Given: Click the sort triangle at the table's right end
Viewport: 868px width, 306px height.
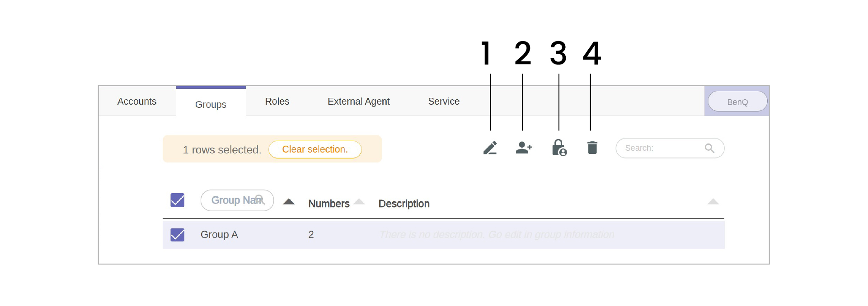Looking at the screenshot, I should [x=713, y=201].
